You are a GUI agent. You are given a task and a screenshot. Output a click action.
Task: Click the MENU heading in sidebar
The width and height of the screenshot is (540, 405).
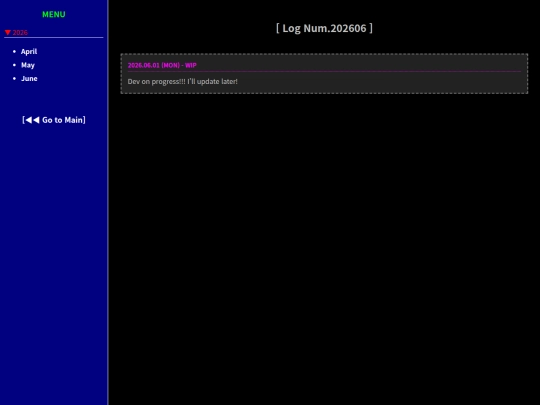(x=54, y=14)
